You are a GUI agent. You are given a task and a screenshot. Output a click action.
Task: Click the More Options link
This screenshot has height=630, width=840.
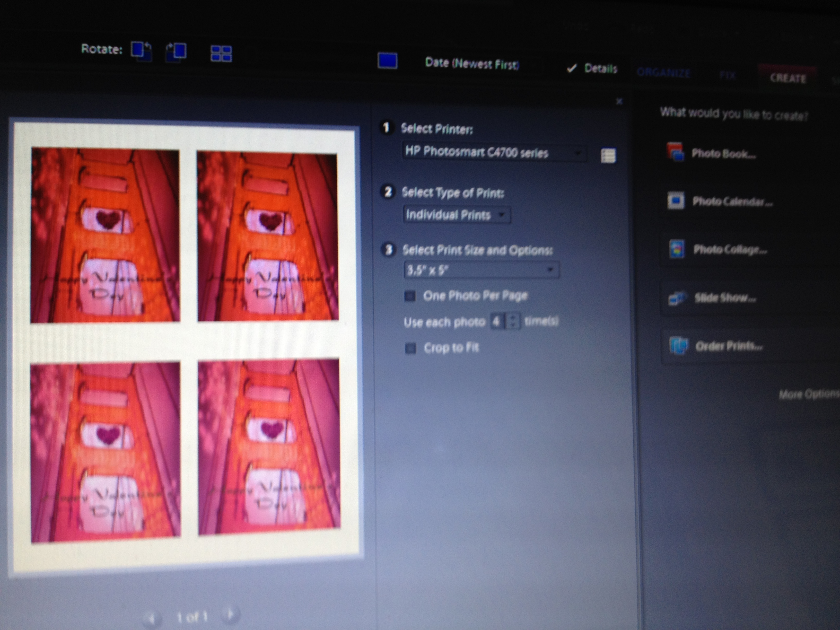[x=809, y=395]
